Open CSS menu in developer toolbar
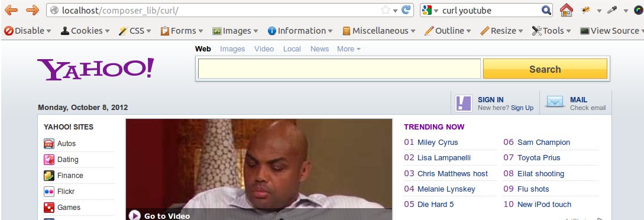Screen dimensions: 644x220 pyautogui.click(x=135, y=31)
